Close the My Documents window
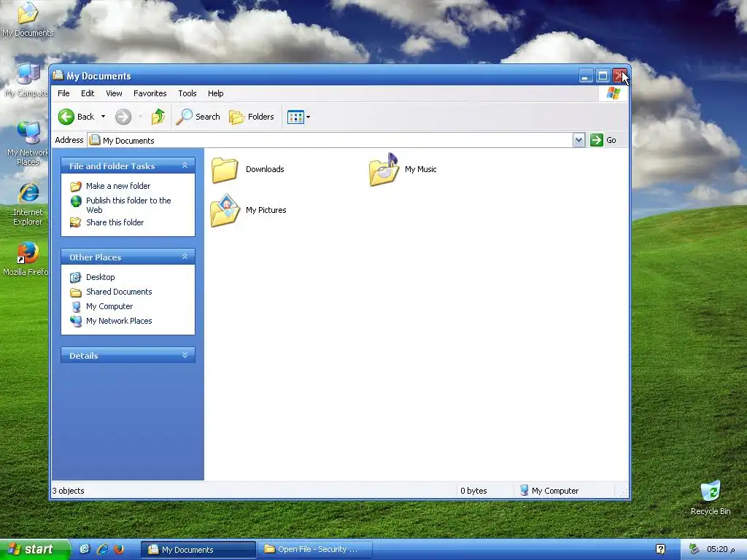Image resolution: width=747 pixels, height=560 pixels. point(619,76)
